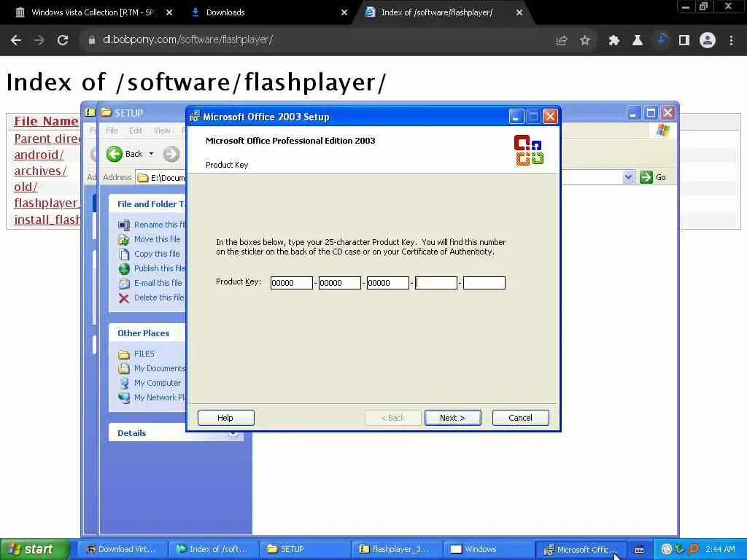Screen dimensions: 747x560
Task: Click the Back arrow in SETUP Explorer
Action: [115, 154]
